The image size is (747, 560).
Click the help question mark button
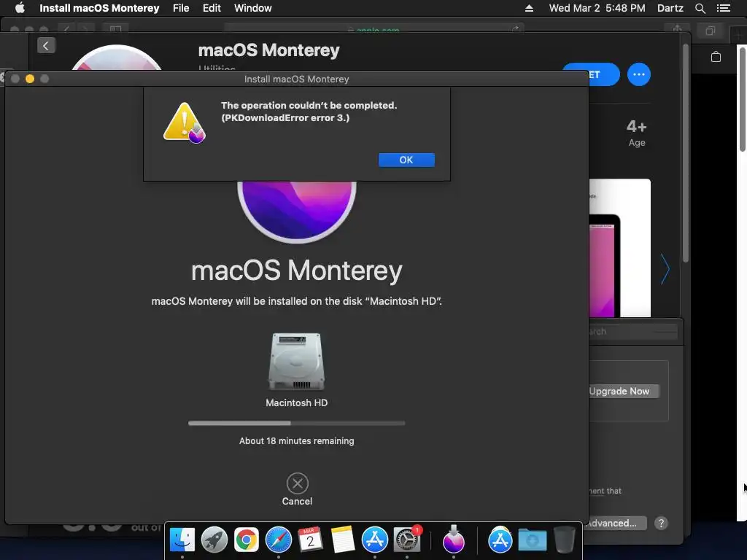click(661, 524)
